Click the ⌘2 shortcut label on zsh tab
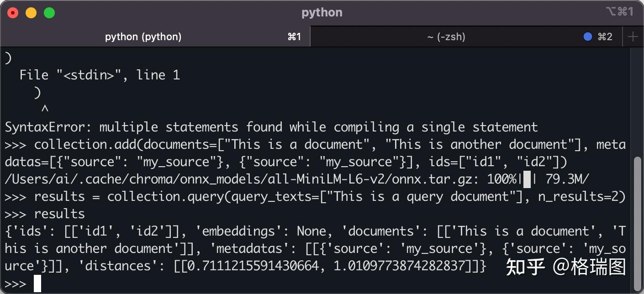Image resolution: width=644 pixels, height=294 pixels. [605, 37]
